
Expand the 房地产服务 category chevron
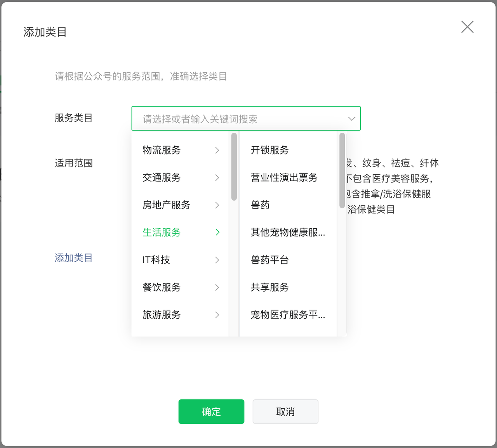[217, 205]
